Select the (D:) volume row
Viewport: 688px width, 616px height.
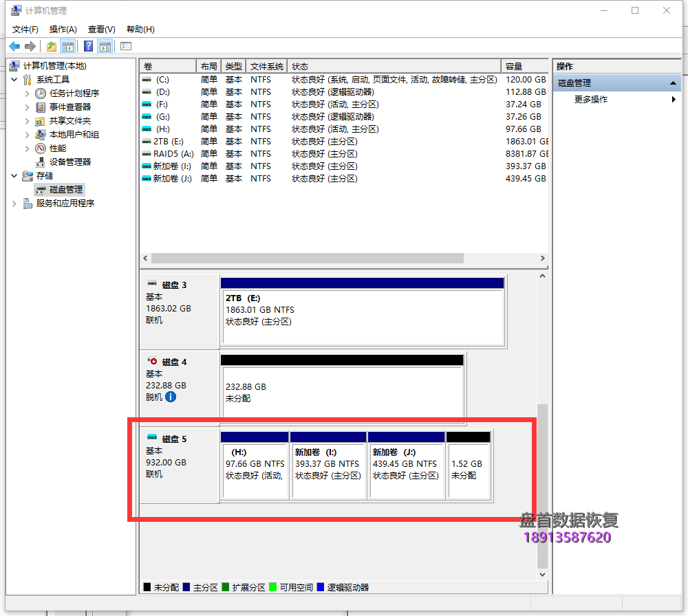[x=344, y=91]
